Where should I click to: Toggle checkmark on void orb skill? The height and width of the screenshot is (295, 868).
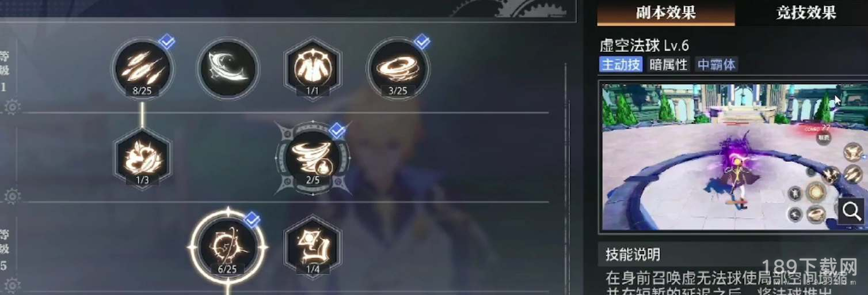(x=252, y=219)
